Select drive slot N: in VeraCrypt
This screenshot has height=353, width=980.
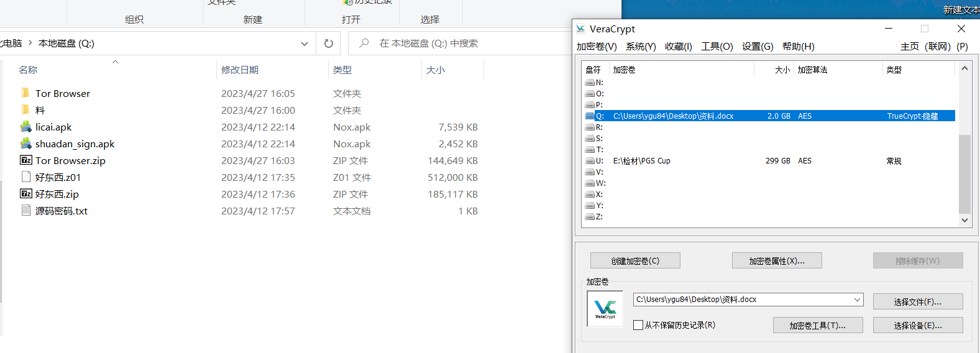pos(594,83)
